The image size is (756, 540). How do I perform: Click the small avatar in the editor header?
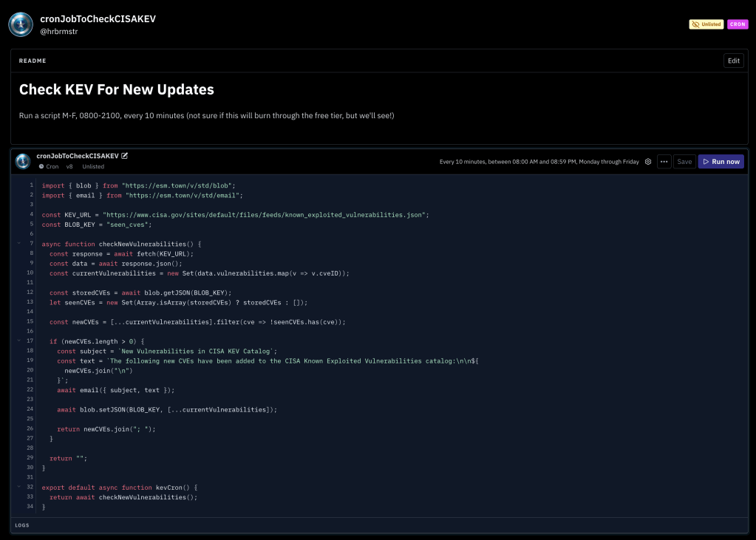pos(23,161)
